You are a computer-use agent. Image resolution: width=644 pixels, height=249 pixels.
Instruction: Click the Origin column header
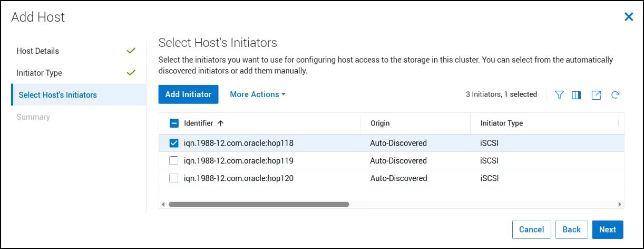(x=380, y=123)
